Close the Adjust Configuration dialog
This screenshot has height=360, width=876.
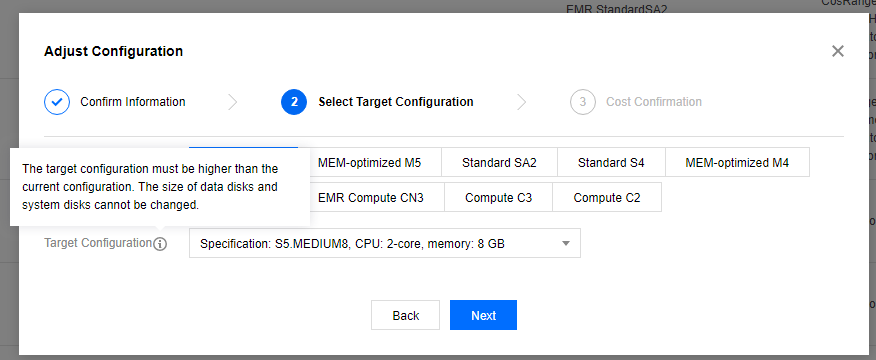tap(837, 51)
